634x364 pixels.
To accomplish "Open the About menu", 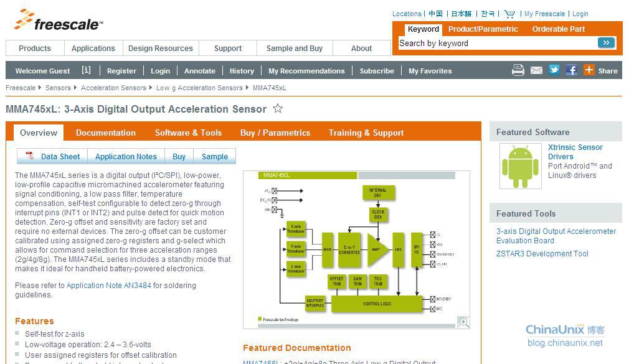I will (361, 49).
